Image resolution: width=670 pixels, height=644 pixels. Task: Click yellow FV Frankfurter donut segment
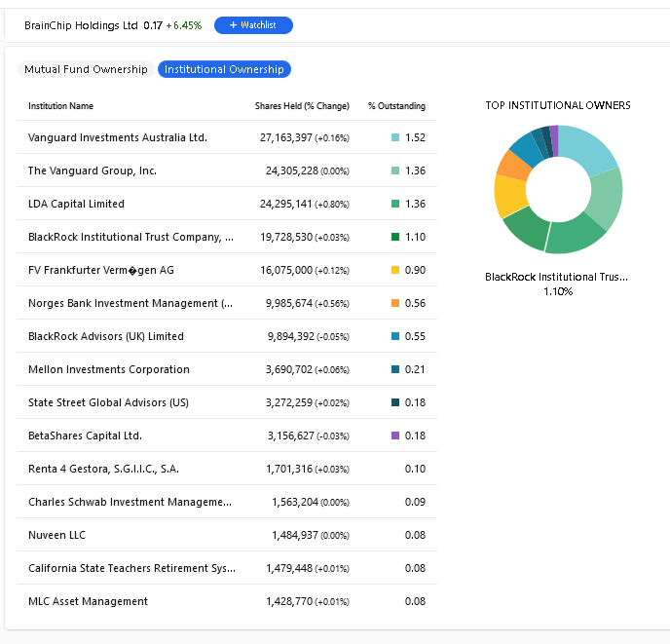click(509, 196)
